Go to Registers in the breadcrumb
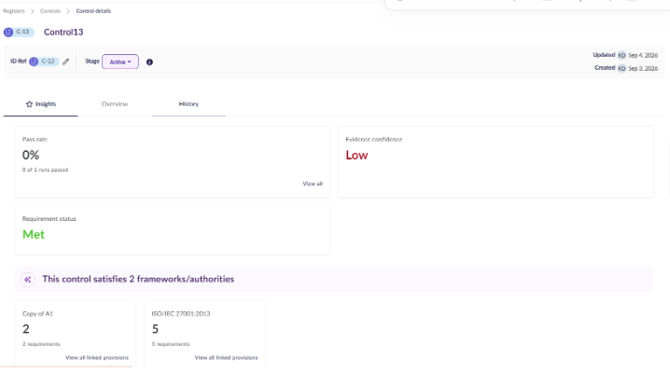670x371 pixels. tap(14, 11)
